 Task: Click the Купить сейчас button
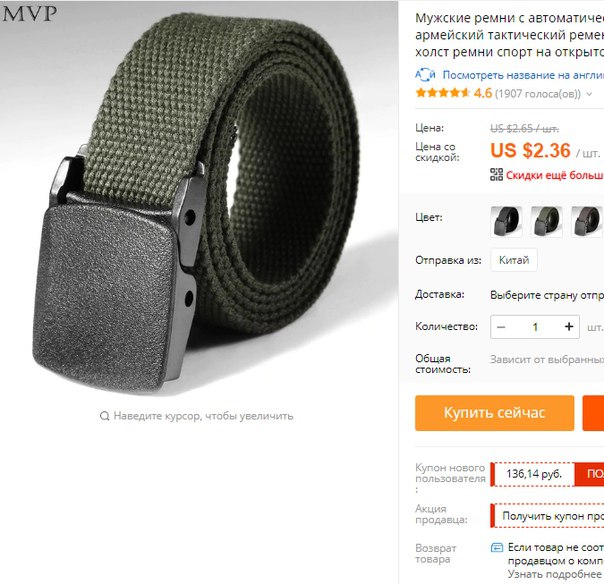(x=495, y=413)
